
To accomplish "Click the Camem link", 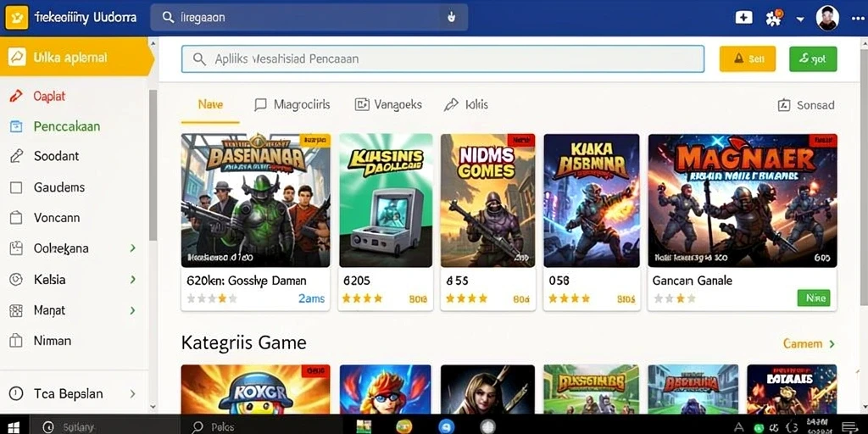I will click(809, 344).
